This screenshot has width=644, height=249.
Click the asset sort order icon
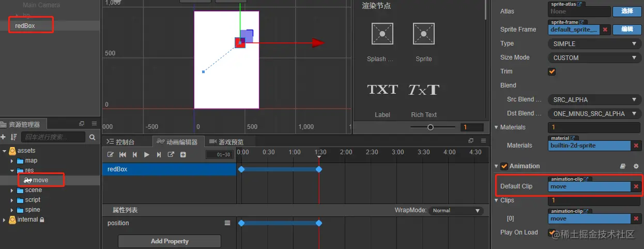click(13, 137)
